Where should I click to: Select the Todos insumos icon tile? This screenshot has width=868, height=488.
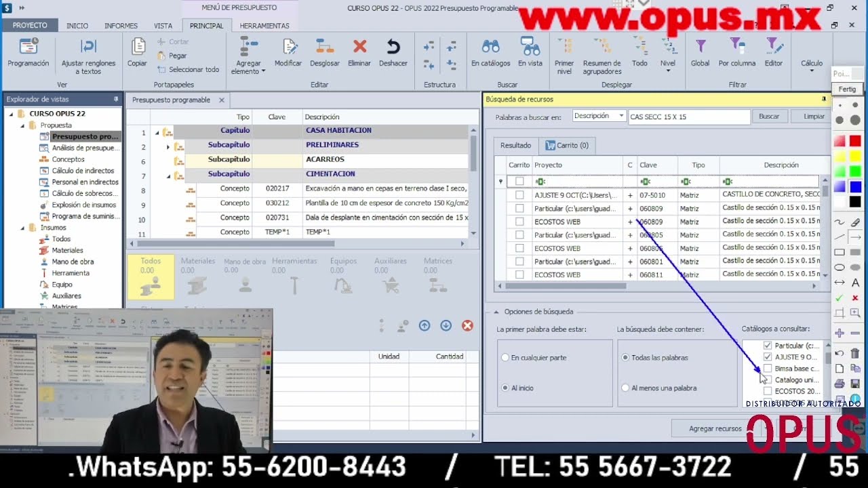(151, 277)
